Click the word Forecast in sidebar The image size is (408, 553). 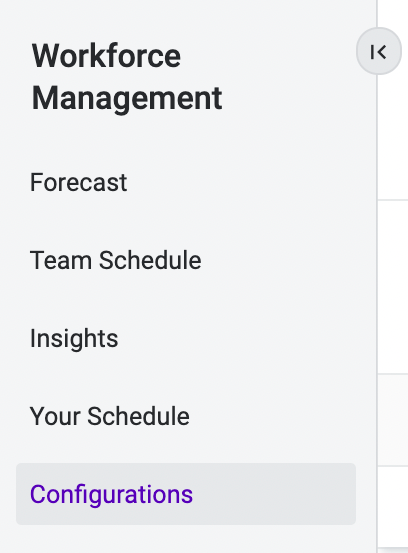click(79, 183)
